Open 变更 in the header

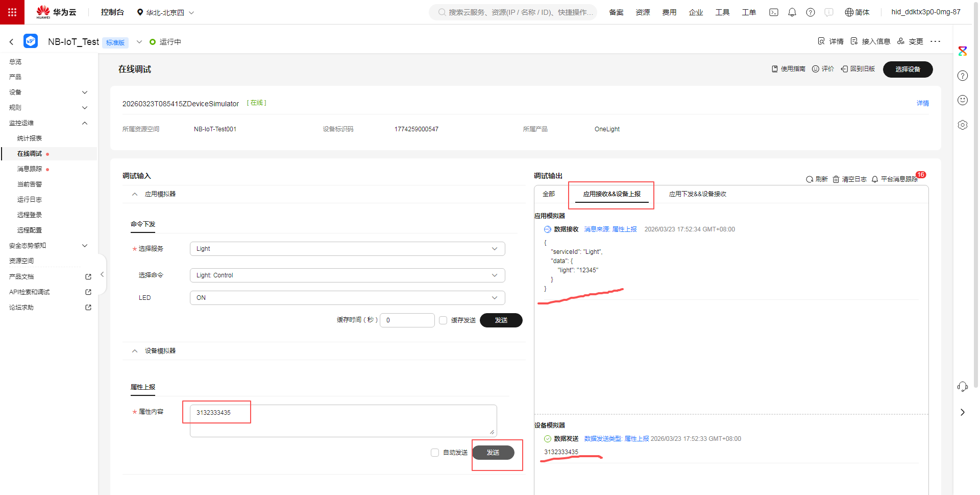[x=910, y=41]
